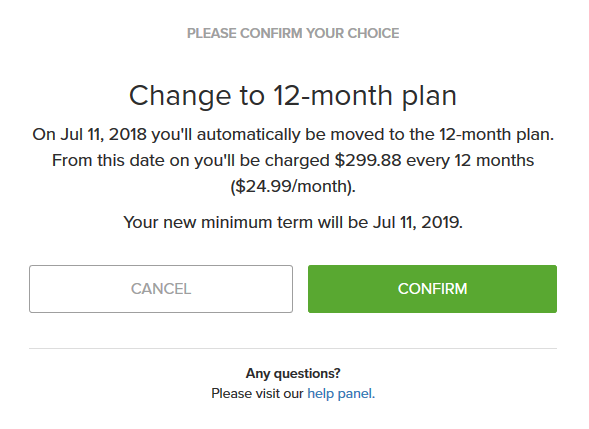Click the word 'plan' in the heading
Screen dimensions: 589x429
429,97
